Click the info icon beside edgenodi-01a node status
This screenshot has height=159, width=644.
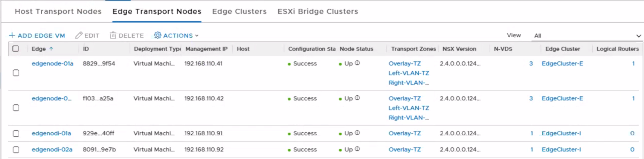coord(357,133)
